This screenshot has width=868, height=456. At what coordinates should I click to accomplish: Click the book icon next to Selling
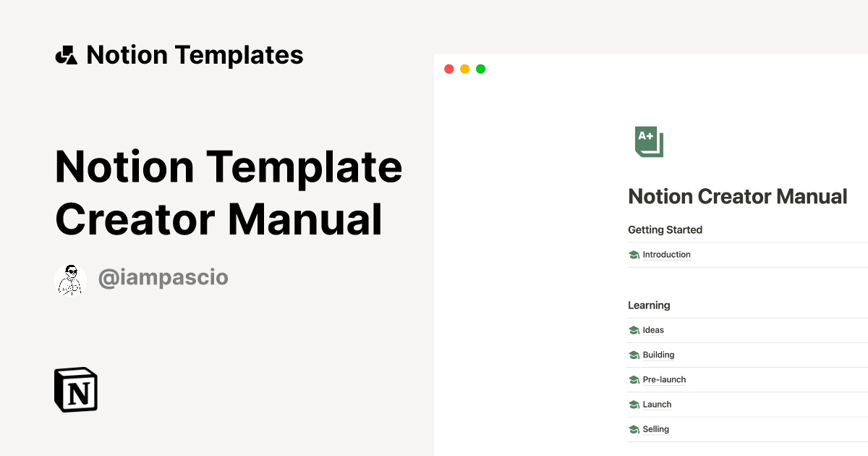tap(633, 428)
